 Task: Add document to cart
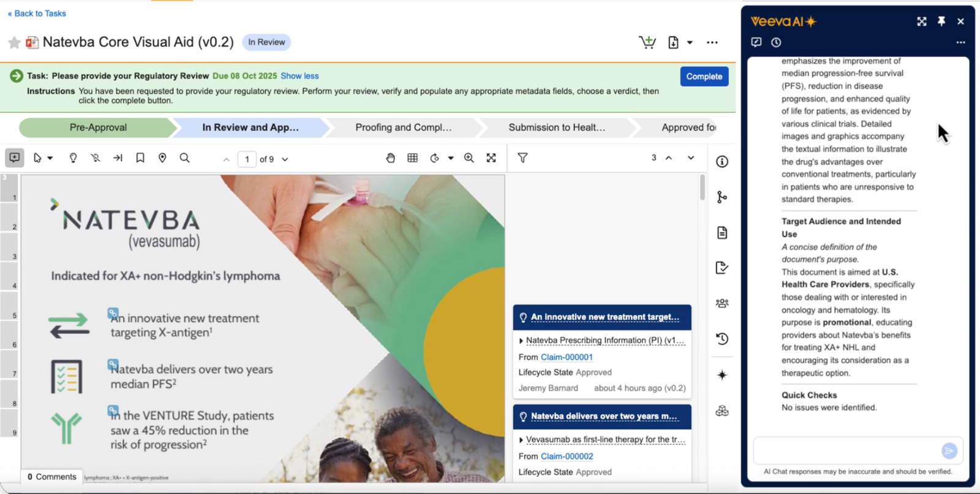pos(647,42)
